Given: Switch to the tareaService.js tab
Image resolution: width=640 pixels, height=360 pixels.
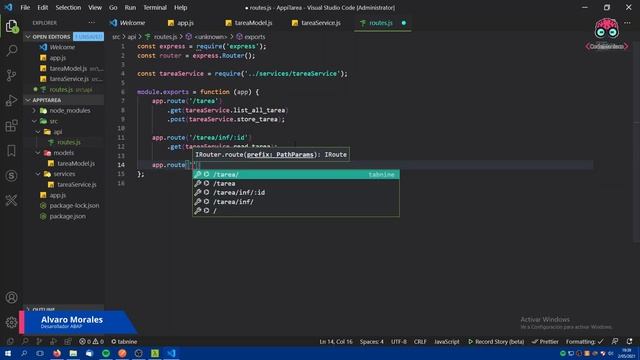Looking at the screenshot, I should pyautogui.click(x=320, y=23).
